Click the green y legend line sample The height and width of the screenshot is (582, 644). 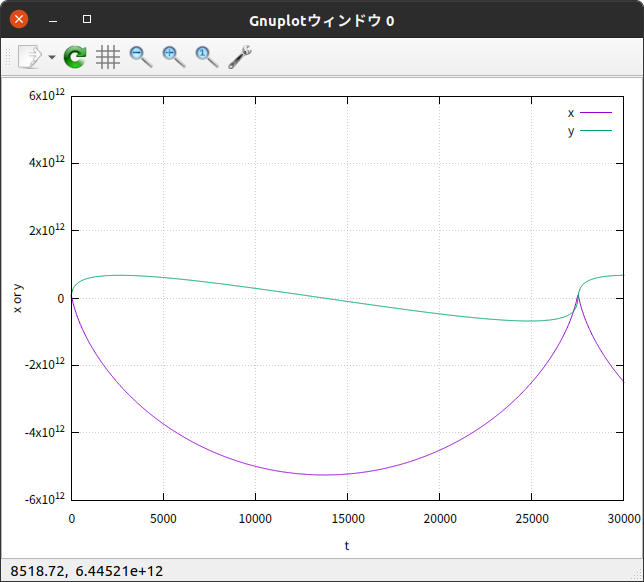point(596,131)
